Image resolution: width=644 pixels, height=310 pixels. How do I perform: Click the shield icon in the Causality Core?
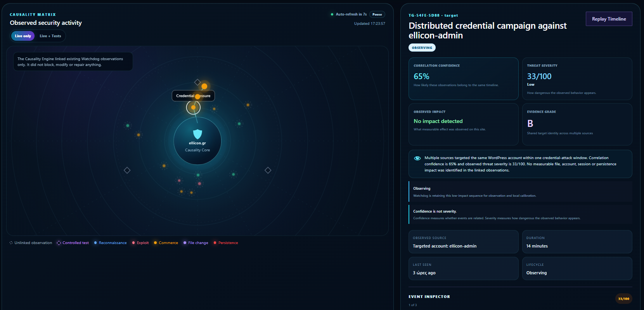point(197,134)
